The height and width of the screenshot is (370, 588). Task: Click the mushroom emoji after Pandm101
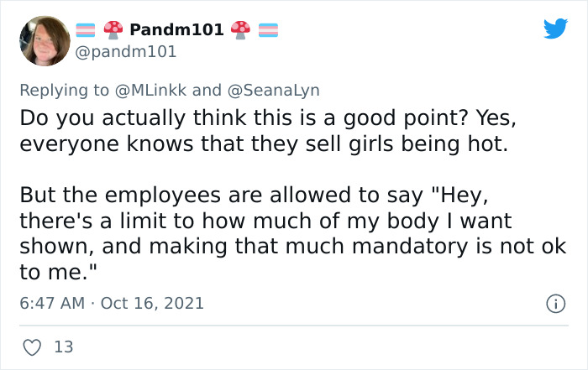241,30
